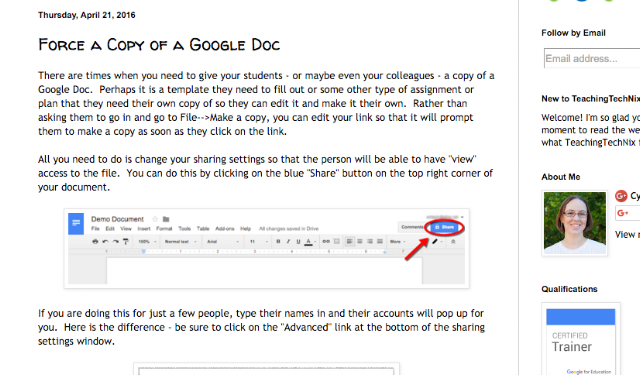The width and height of the screenshot is (640, 375).
Task: Click the Comments button in the Docs screenshot
Action: point(411,227)
